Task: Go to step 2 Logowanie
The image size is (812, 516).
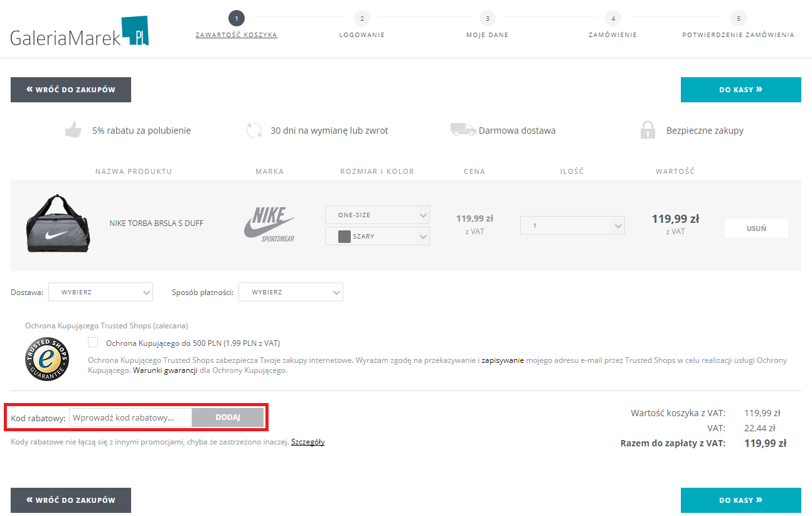Action: point(362,26)
